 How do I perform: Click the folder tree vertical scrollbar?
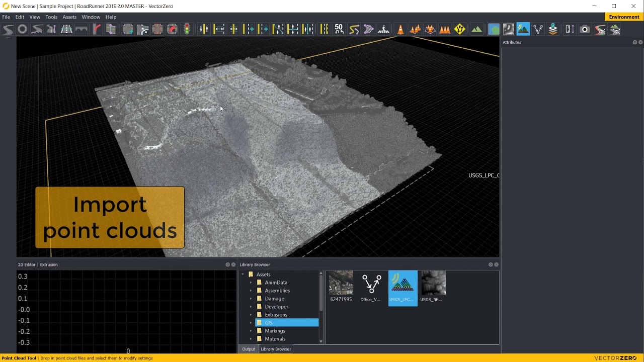pyautogui.click(x=321, y=292)
